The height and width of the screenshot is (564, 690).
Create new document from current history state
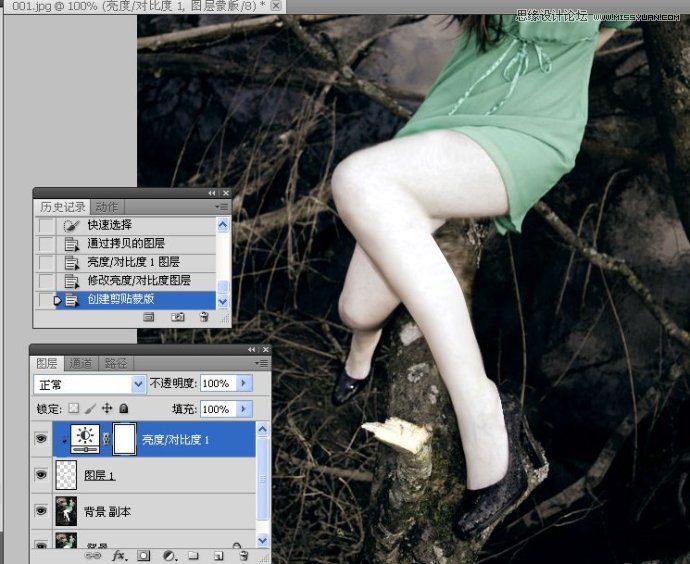point(149,317)
